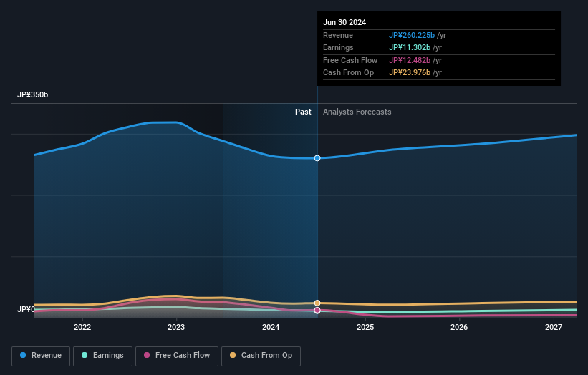Click the 2024 x-axis label
This screenshot has height=375, width=588.
point(271,327)
